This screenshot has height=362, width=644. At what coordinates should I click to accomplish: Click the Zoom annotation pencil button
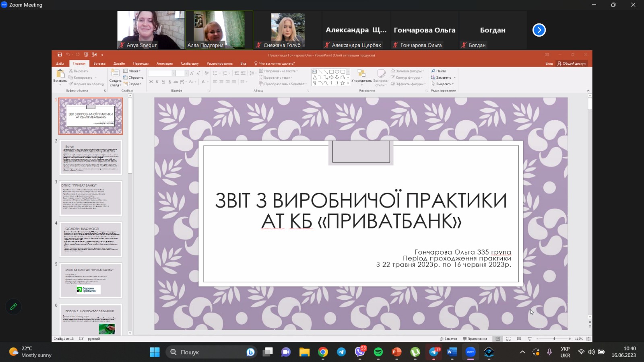tap(13, 306)
